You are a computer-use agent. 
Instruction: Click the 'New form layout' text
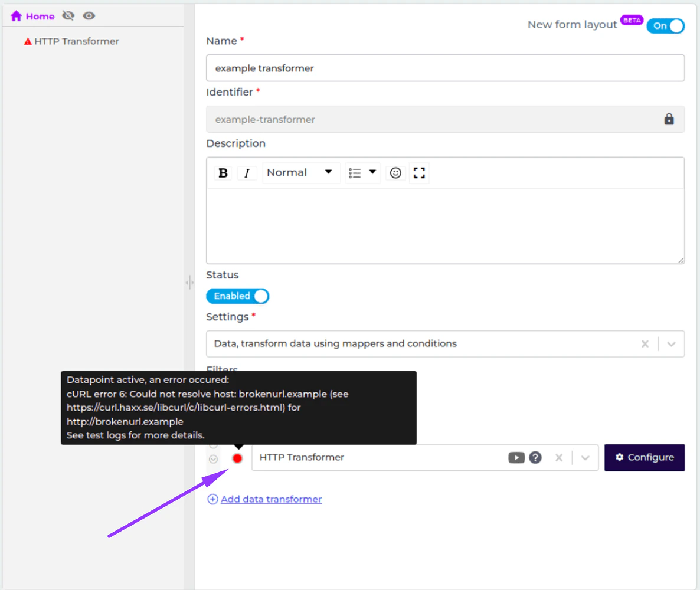point(572,25)
